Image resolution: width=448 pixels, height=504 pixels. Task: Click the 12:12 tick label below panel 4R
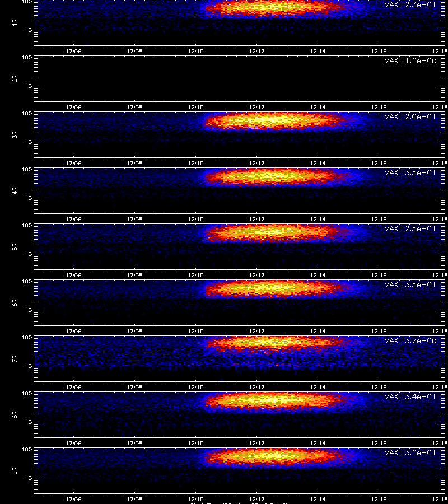click(257, 219)
